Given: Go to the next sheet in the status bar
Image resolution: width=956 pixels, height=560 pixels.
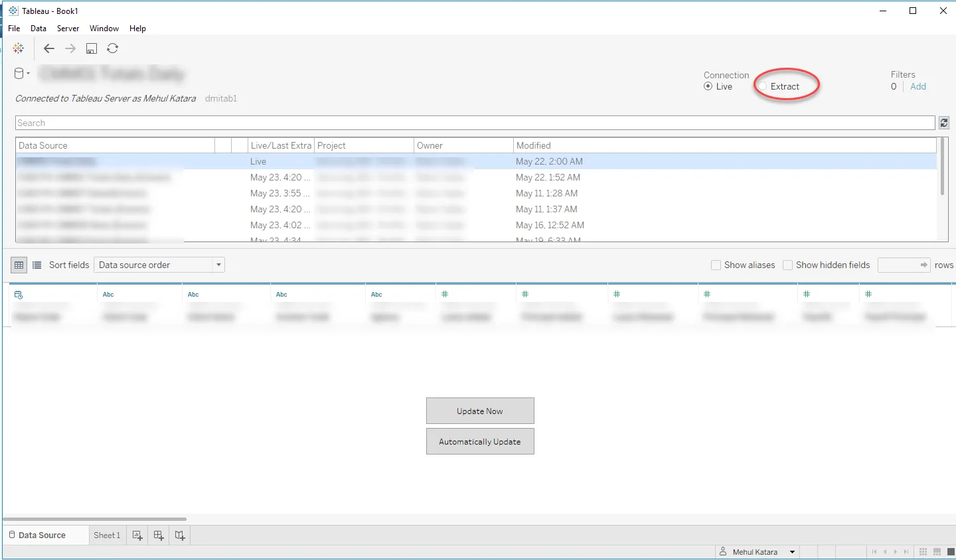Looking at the screenshot, I should tap(896, 552).
